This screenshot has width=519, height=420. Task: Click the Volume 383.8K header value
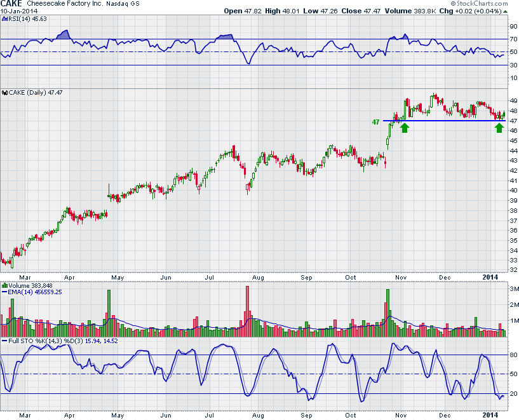click(x=410, y=11)
